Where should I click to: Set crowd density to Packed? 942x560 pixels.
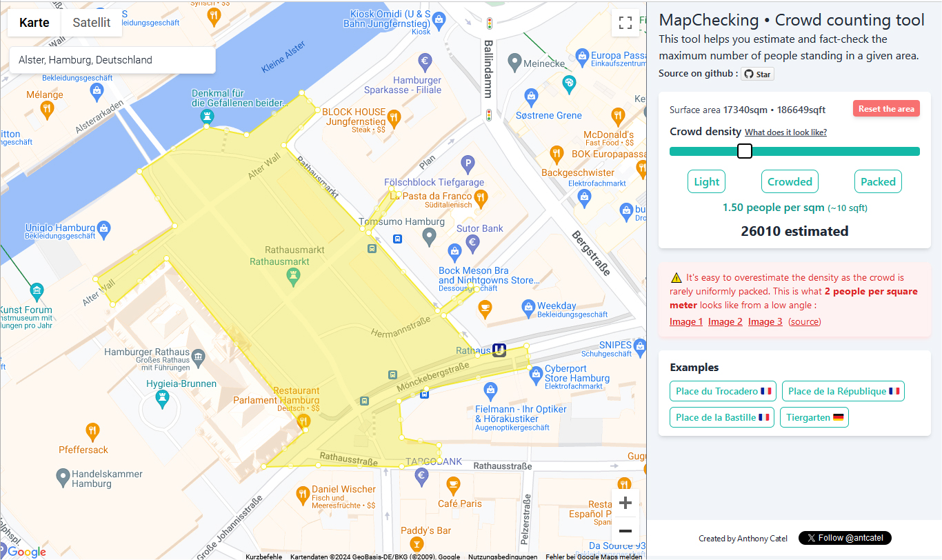tap(878, 181)
